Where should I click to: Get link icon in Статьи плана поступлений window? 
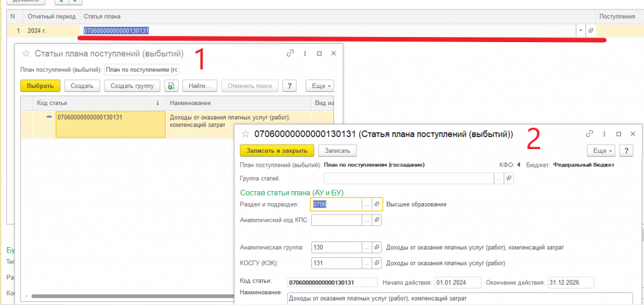[291, 53]
